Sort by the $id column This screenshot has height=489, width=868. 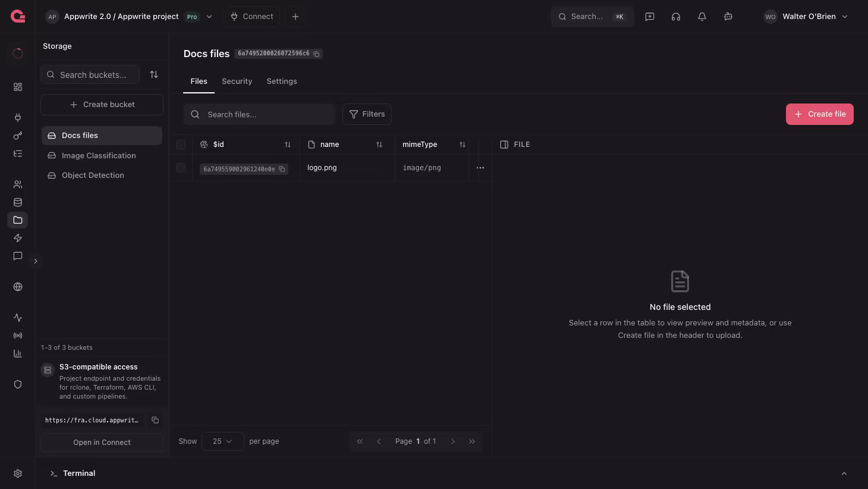[288, 145]
